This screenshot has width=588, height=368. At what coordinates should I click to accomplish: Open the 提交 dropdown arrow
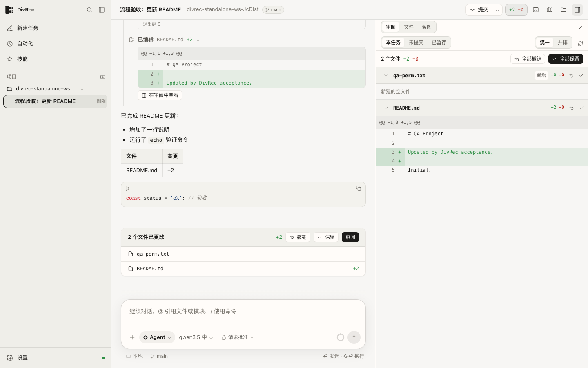pyautogui.click(x=497, y=10)
